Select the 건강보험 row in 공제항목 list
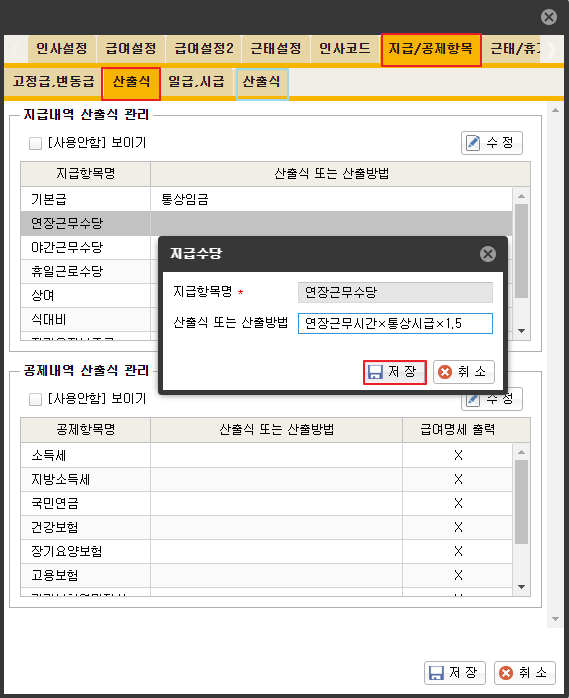 266,528
